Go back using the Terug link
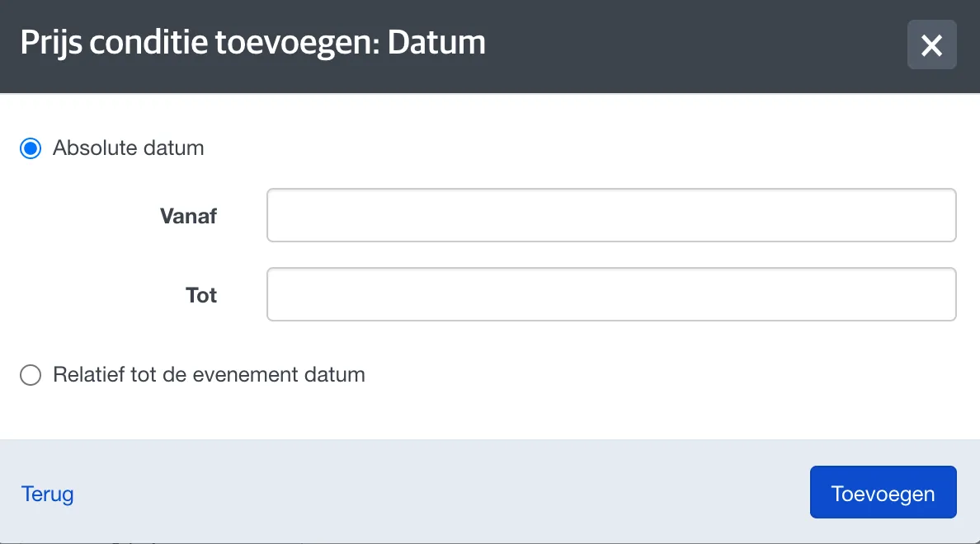The width and height of the screenshot is (980, 544). 48,494
